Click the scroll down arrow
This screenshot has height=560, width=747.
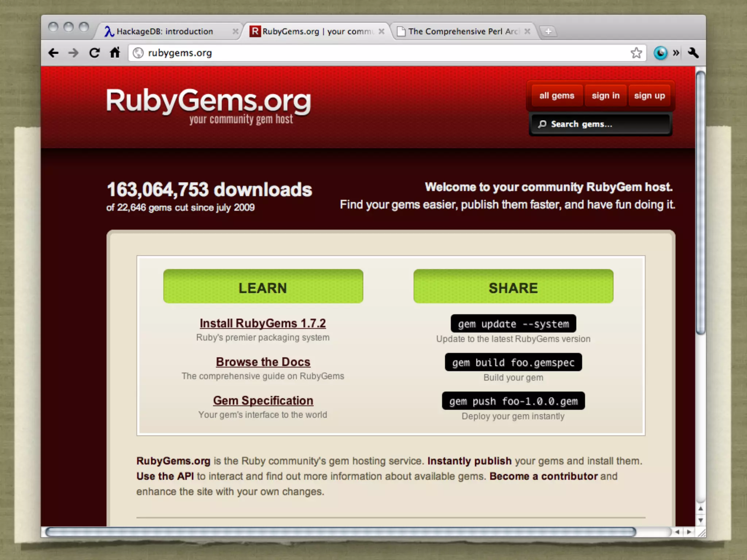(700, 520)
